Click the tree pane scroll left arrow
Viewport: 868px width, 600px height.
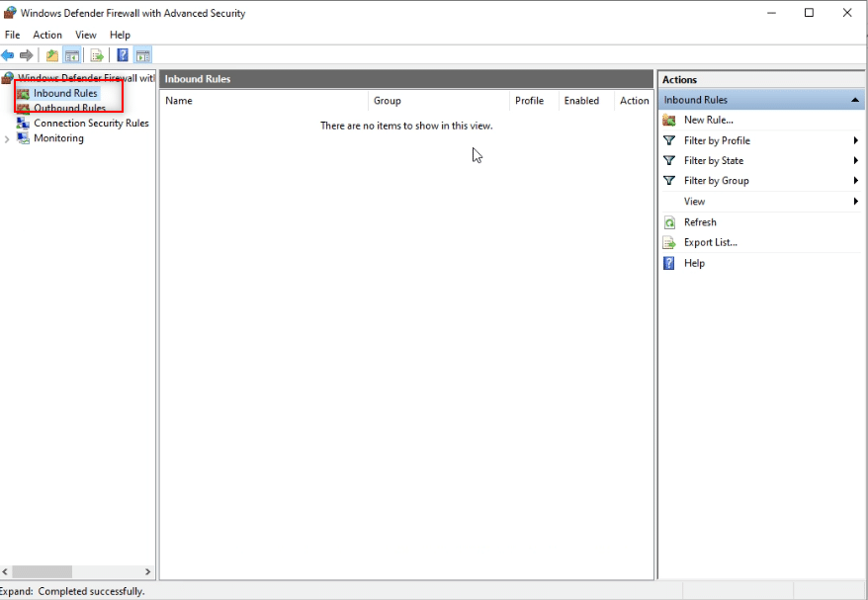click(x=5, y=571)
